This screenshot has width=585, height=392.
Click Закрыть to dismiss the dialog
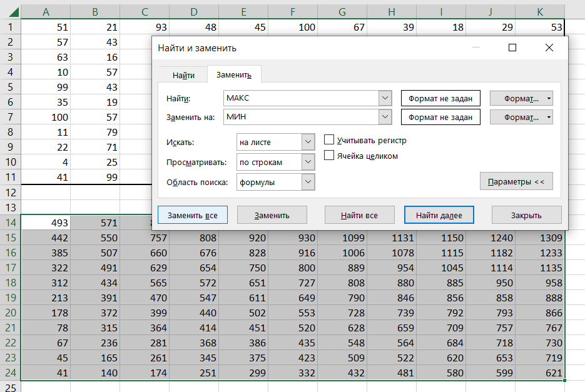coord(526,215)
